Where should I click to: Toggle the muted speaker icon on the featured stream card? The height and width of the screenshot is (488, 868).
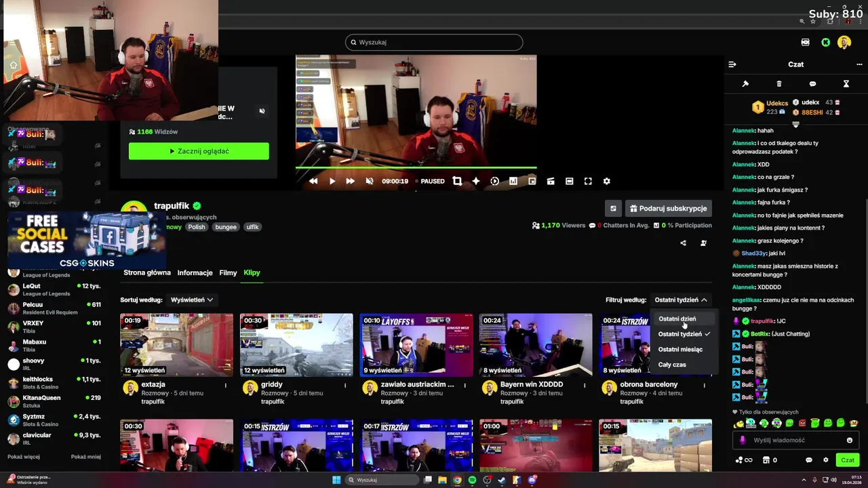(x=262, y=111)
